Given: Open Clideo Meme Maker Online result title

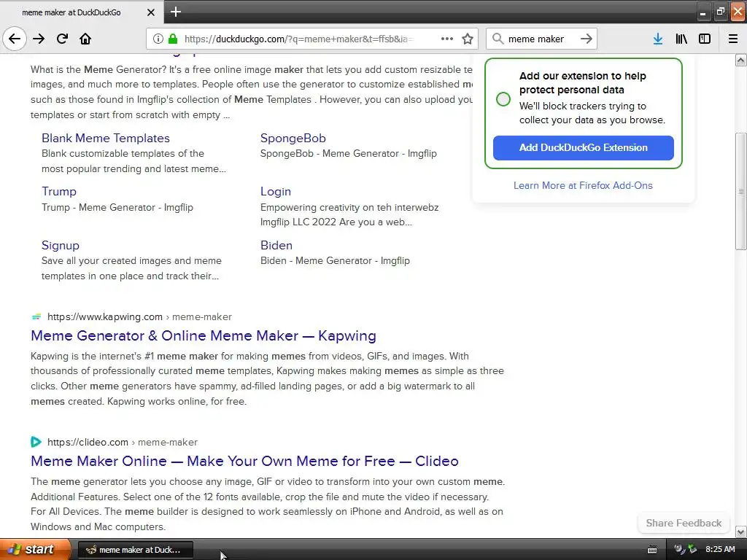Looking at the screenshot, I should coord(244,461).
